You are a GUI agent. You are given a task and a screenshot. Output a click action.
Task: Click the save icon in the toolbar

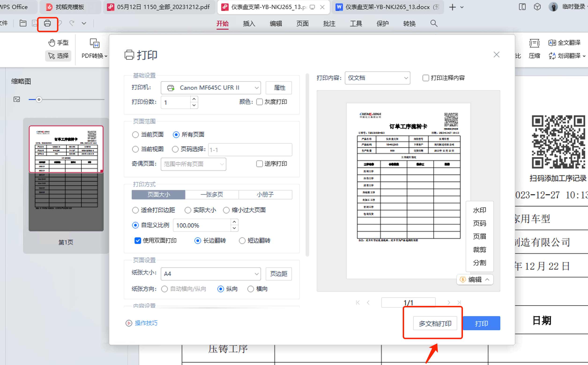point(34,23)
